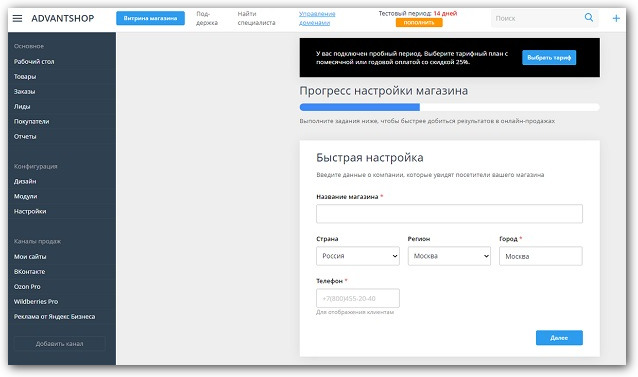Expand the Регион dropdown
Viewport: 638px width, 377px height.
pyautogui.click(x=449, y=256)
